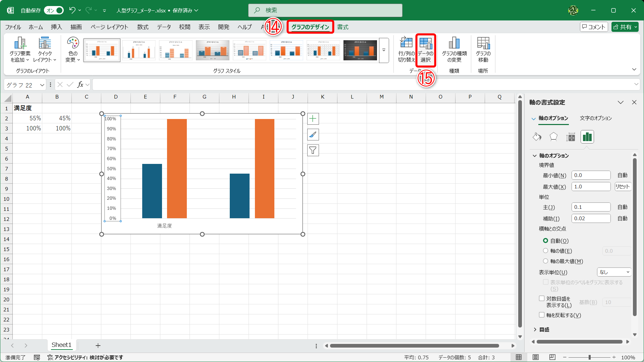Enable 軸を反転する (Reverse axis) checkbox
The width and height of the screenshot is (644, 362).
click(x=542, y=315)
